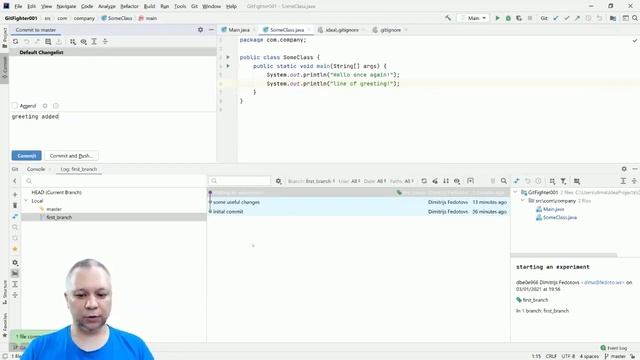Click the Build project hammer icon

coord(448,18)
